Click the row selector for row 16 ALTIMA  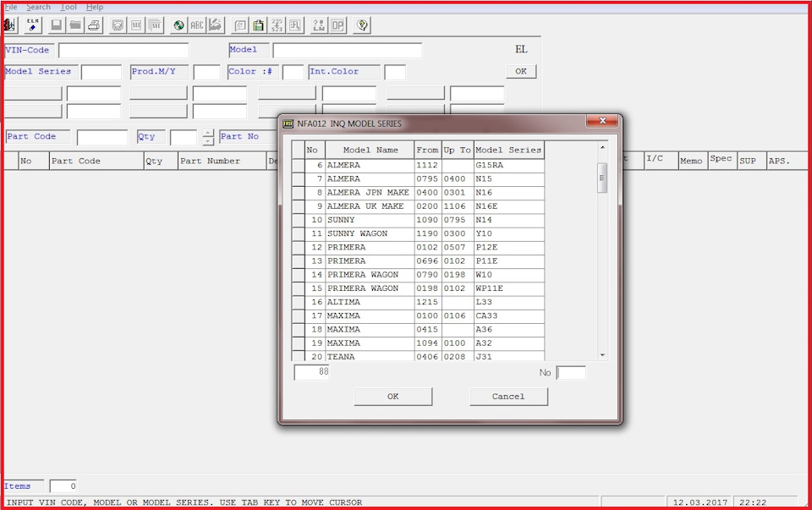coord(299,303)
